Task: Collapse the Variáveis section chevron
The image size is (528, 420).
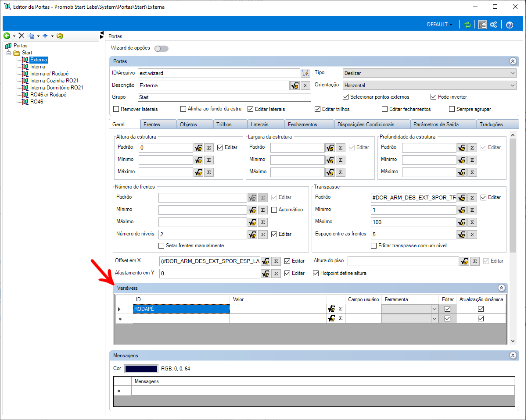Action: tap(501, 288)
